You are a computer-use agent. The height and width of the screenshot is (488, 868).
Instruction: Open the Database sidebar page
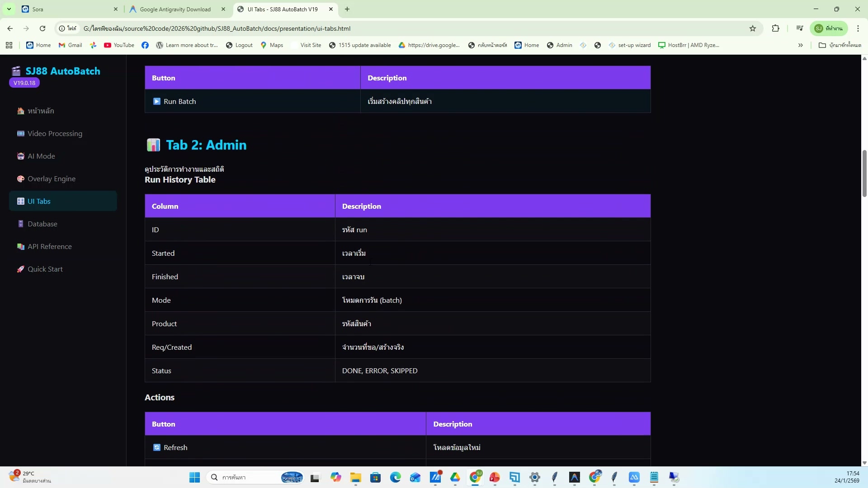tap(42, 224)
